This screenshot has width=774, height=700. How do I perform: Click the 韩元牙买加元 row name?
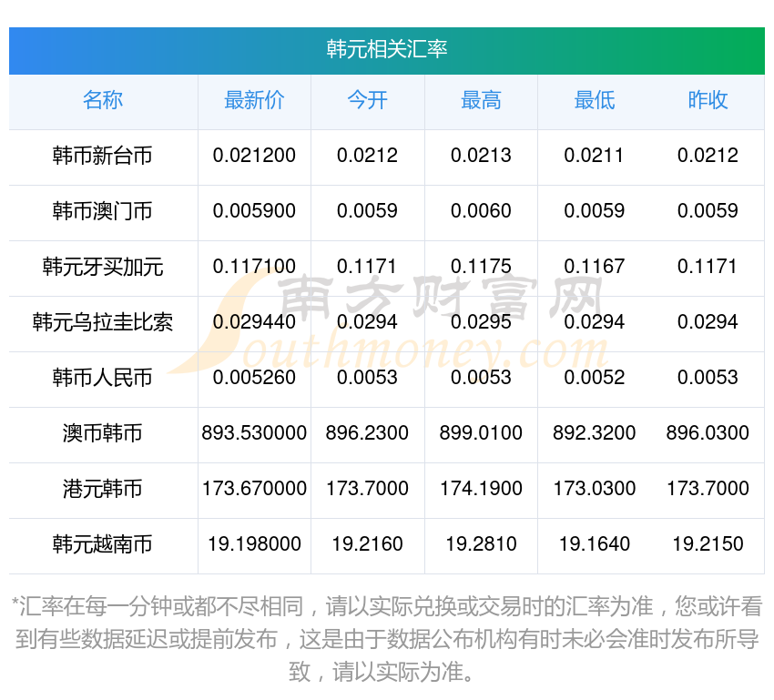point(103,267)
